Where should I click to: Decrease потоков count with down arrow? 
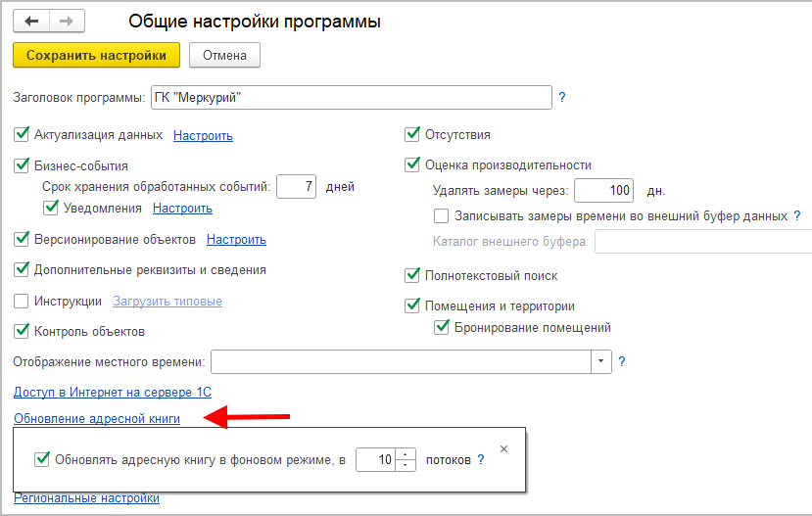[x=406, y=465]
